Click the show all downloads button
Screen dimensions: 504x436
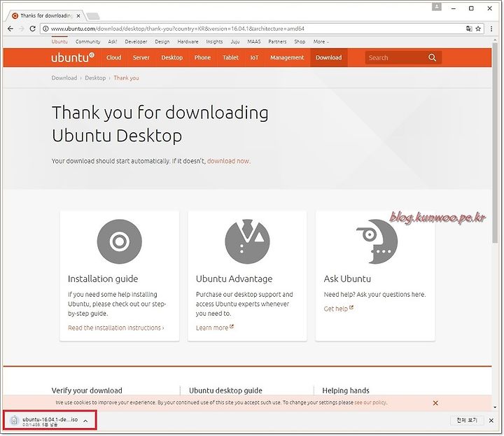coord(467,420)
